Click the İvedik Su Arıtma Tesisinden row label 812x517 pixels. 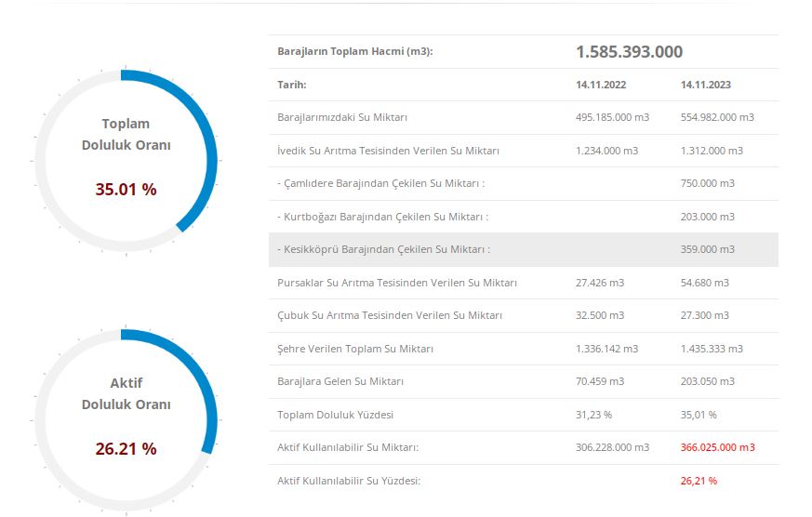388,151
